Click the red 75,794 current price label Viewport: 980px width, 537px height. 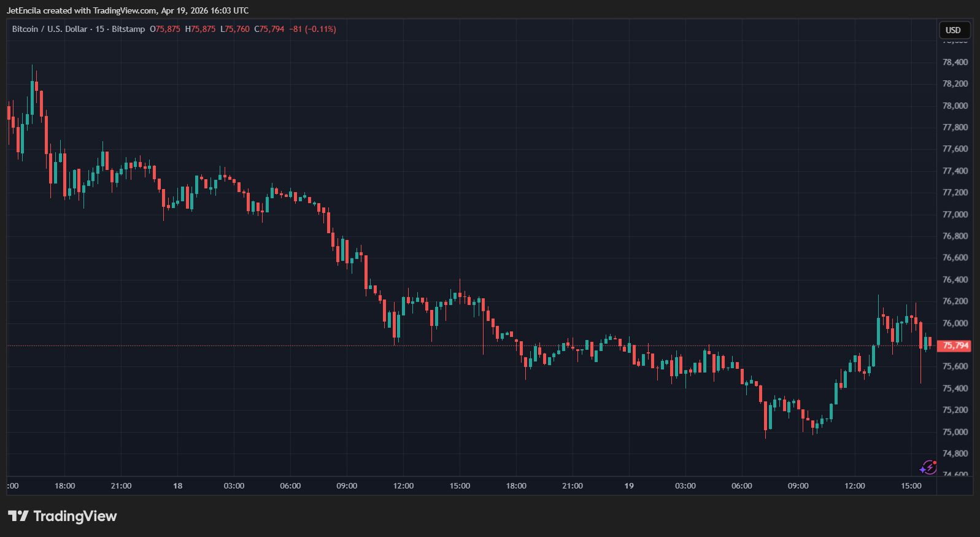pyautogui.click(x=954, y=346)
